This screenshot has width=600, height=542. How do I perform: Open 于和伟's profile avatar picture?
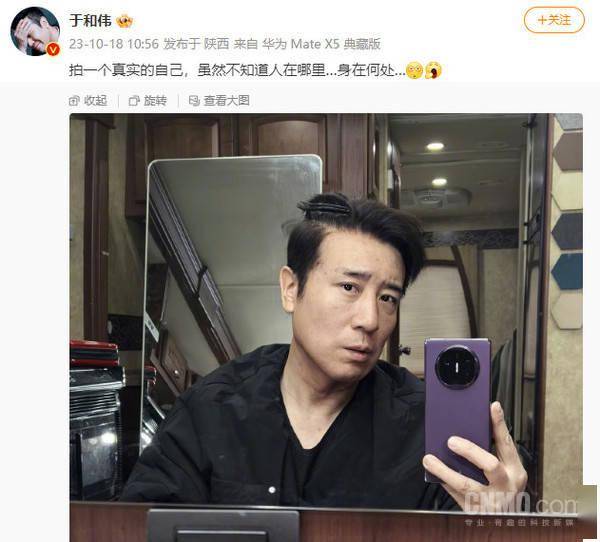point(35,31)
